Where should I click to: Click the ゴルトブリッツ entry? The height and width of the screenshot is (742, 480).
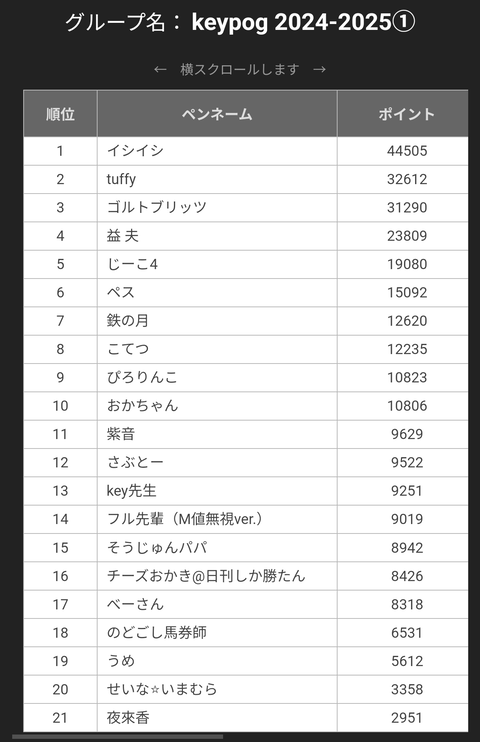(157, 207)
